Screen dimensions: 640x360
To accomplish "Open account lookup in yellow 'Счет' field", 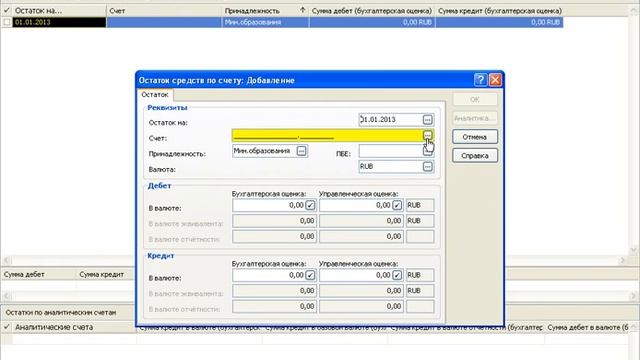I will click(x=427, y=135).
